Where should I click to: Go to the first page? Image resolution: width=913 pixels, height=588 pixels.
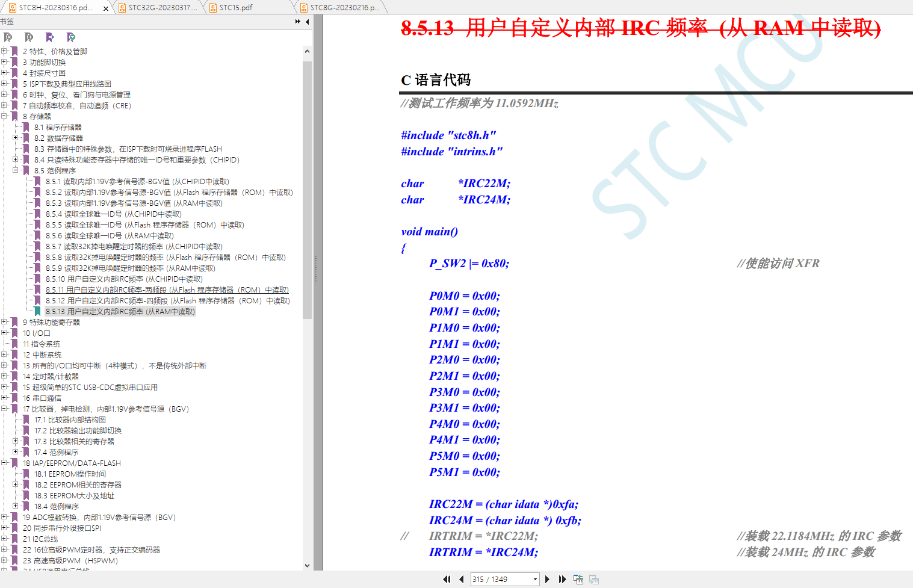click(447, 579)
